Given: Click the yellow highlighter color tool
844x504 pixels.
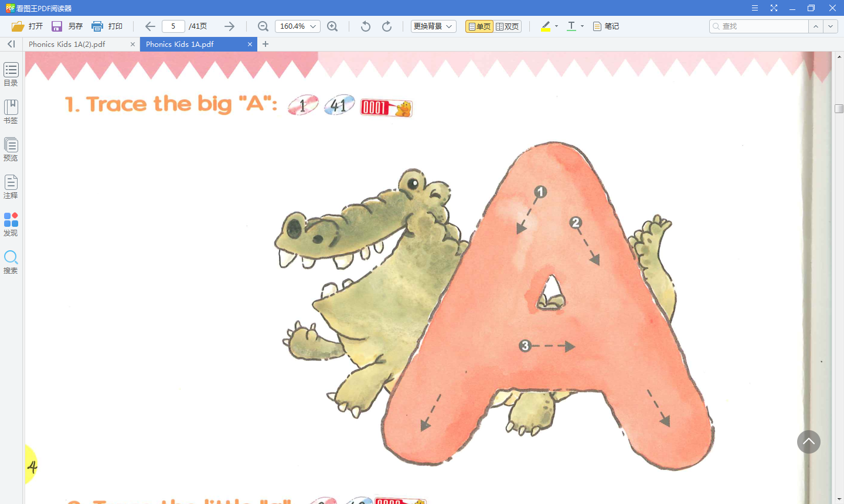Looking at the screenshot, I should (546, 26).
